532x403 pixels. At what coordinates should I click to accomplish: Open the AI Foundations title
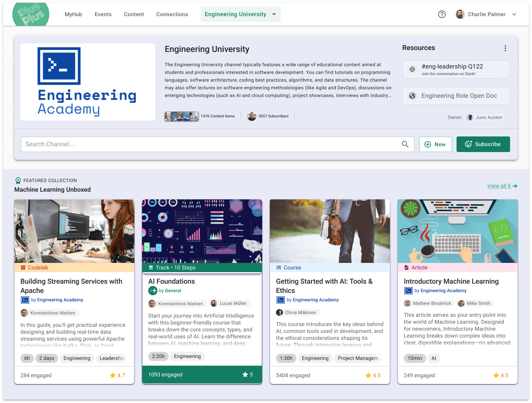tap(172, 281)
